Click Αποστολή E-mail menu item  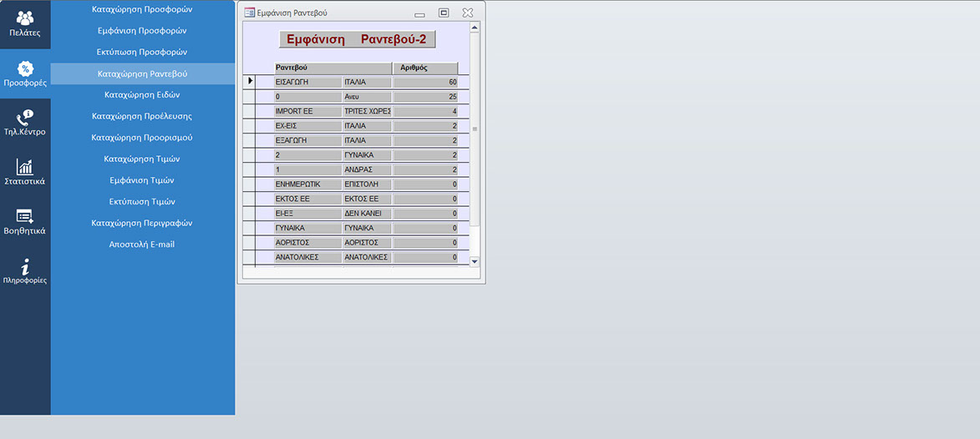click(142, 245)
